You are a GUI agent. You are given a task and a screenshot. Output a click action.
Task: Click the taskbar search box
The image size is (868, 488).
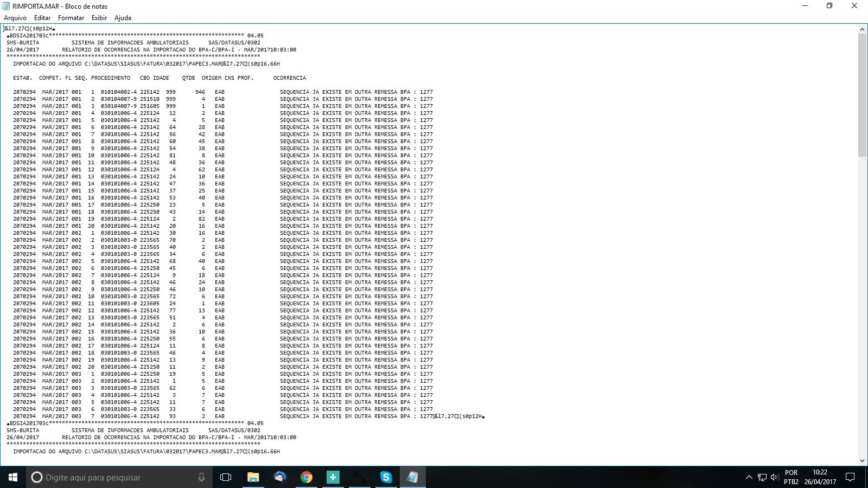(x=114, y=477)
